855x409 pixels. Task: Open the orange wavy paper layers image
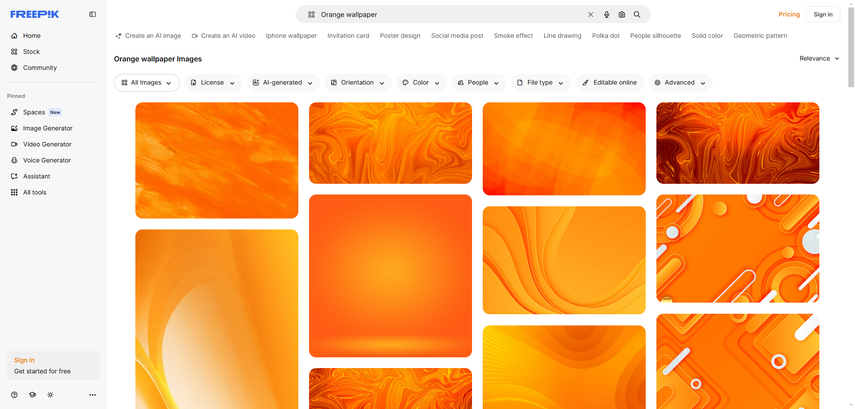(x=564, y=260)
